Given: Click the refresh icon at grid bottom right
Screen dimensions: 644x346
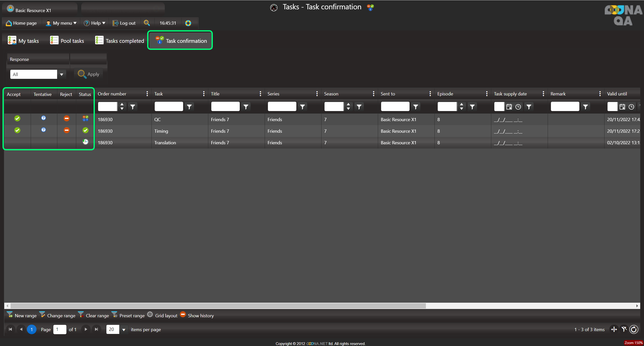Looking at the screenshot, I should (634, 329).
